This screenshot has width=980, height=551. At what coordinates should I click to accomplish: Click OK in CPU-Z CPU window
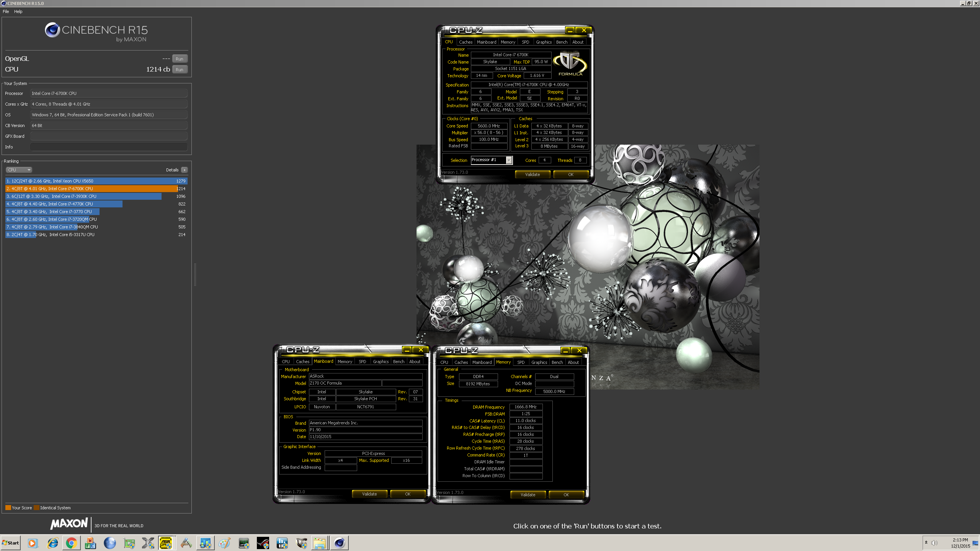click(x=571, y=174)
